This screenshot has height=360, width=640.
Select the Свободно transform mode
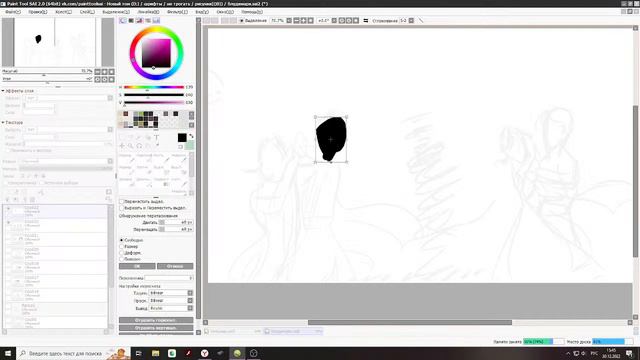point(122,240)
